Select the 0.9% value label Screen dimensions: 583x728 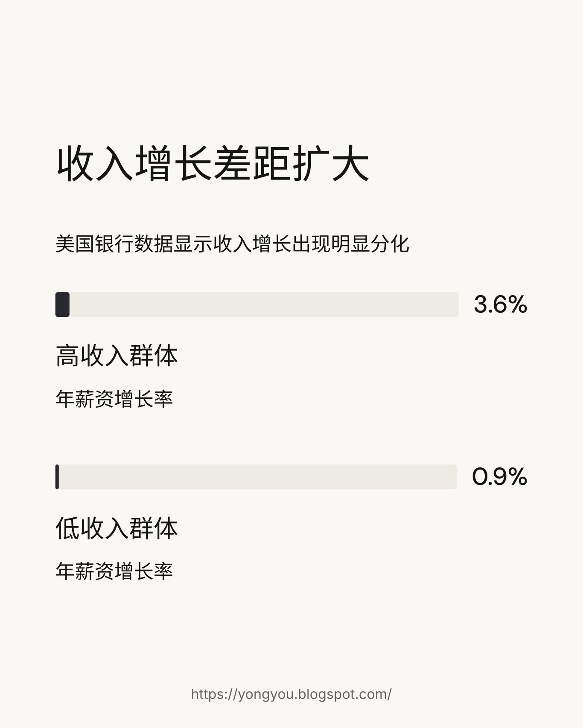(499, 477)
